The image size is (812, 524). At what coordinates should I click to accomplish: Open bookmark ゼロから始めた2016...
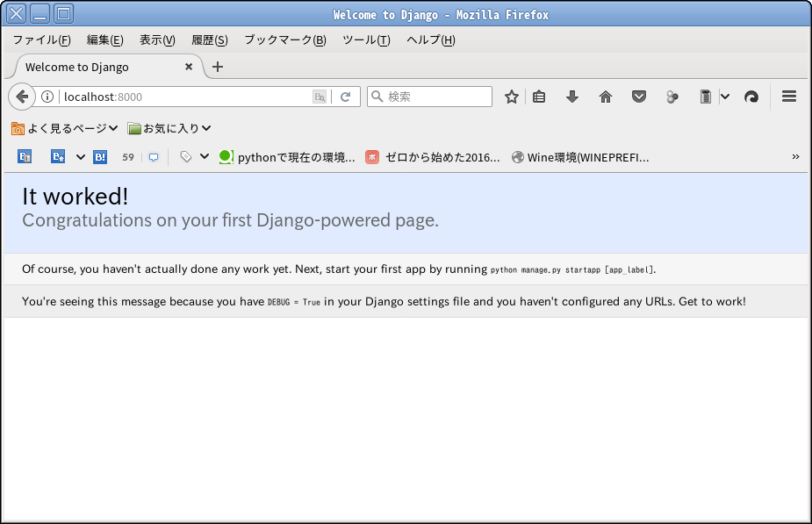(433, 157)
